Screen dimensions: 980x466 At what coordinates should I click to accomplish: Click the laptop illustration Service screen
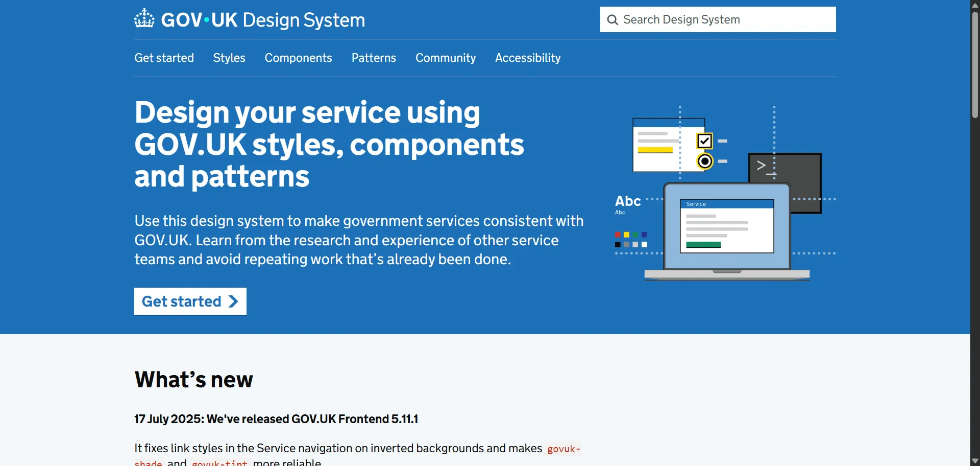727,226
